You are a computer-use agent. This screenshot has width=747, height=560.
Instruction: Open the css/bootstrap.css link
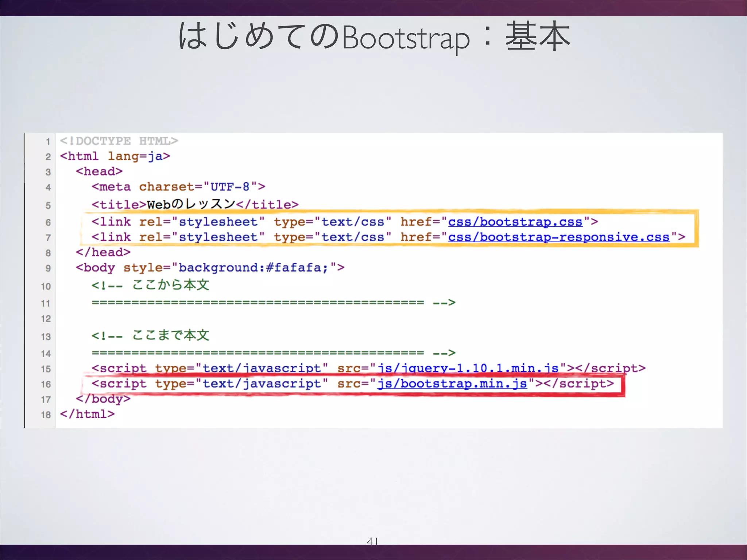pos(515,222)
